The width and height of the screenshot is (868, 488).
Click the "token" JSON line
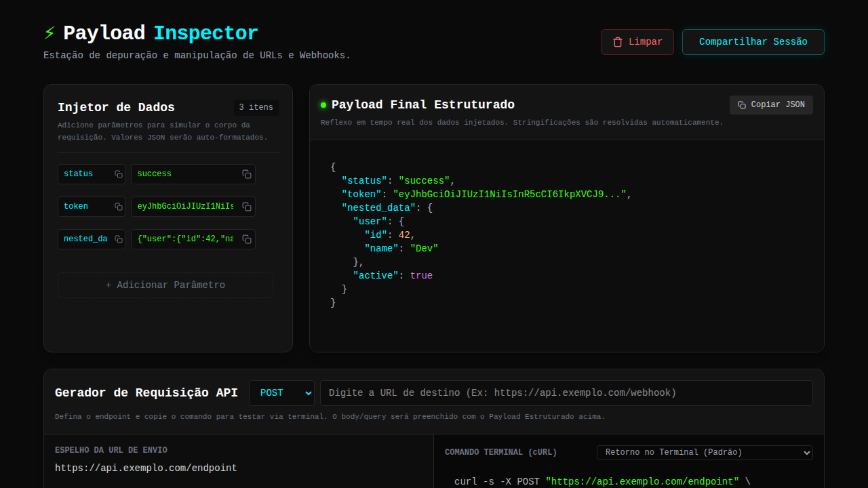486,195
